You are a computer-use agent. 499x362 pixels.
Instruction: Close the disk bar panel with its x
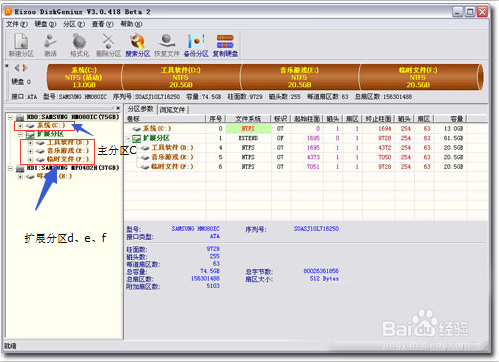point(7,66)
